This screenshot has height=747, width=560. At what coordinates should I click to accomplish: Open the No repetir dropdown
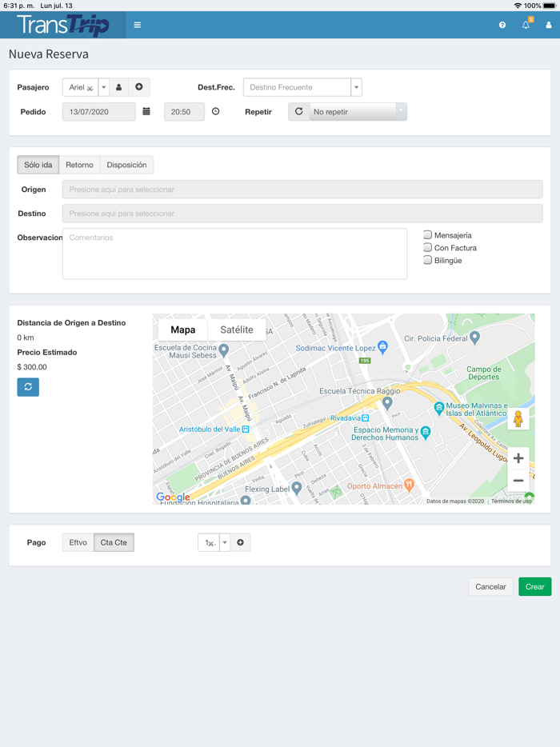(x=358, y=111)
